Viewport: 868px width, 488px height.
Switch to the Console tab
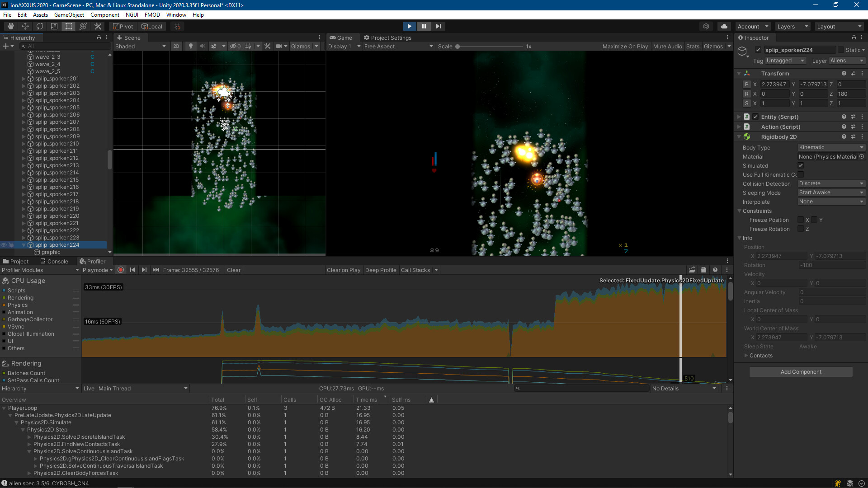click(x=54, y=261)
